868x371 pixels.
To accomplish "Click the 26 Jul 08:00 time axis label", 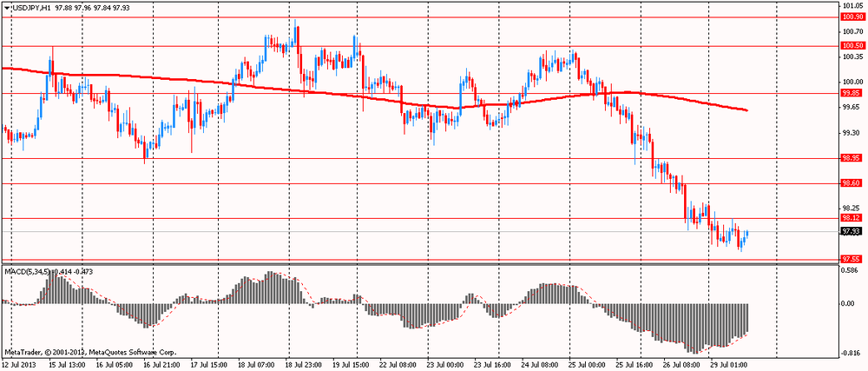I will pyautogui.click(x=682, y=366).
